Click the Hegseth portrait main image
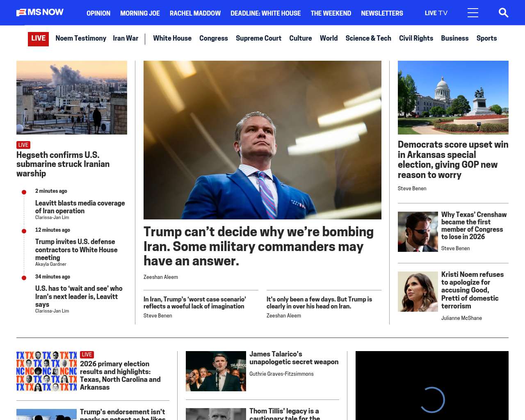525x420 pixels. (262, 140)
